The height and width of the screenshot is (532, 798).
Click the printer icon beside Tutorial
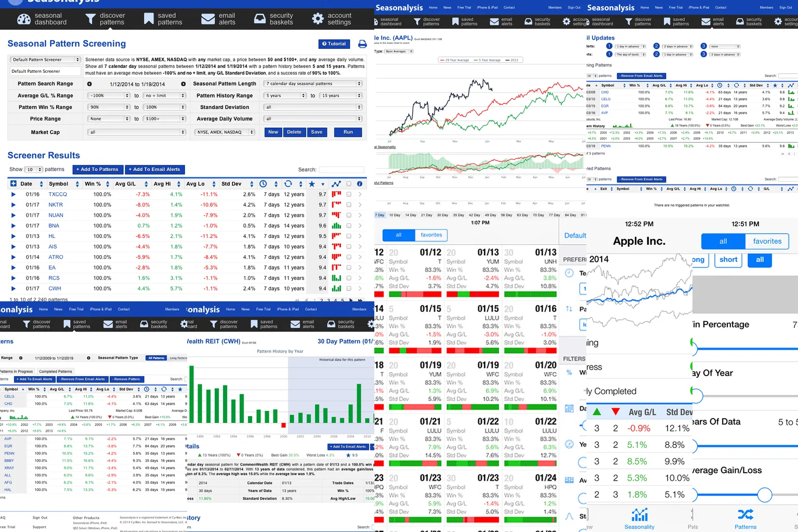[362, 44]
